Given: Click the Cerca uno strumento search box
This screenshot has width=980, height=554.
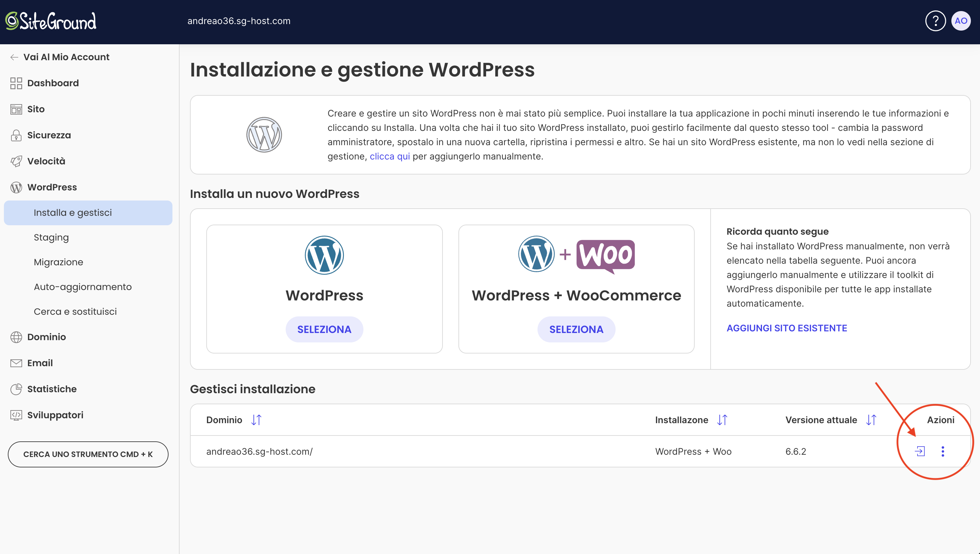Looking at the screenshot, I should [x=88, y=454].
